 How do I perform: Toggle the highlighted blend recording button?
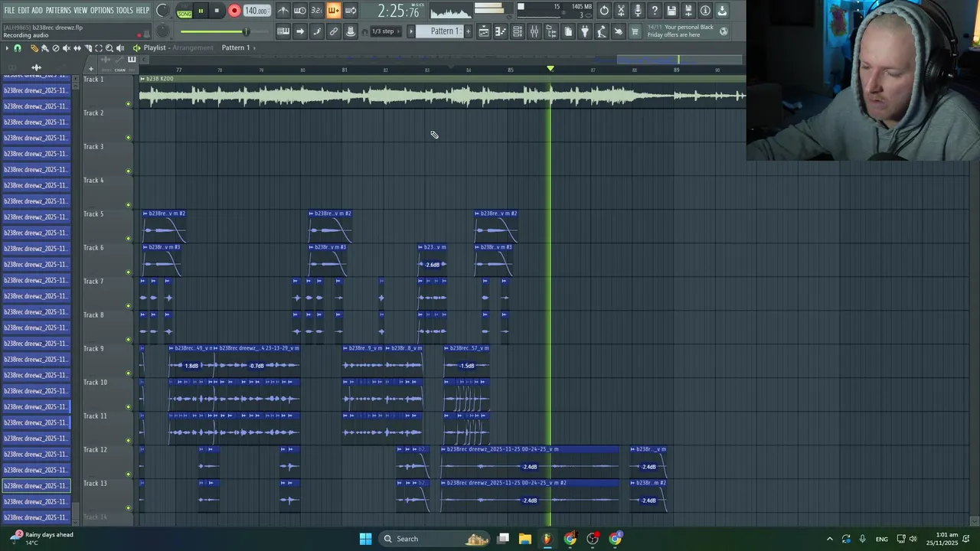[334, 11]
